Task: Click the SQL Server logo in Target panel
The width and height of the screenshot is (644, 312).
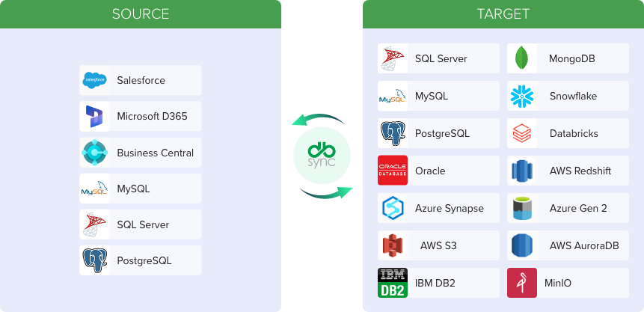Action: tap(393, 58)
